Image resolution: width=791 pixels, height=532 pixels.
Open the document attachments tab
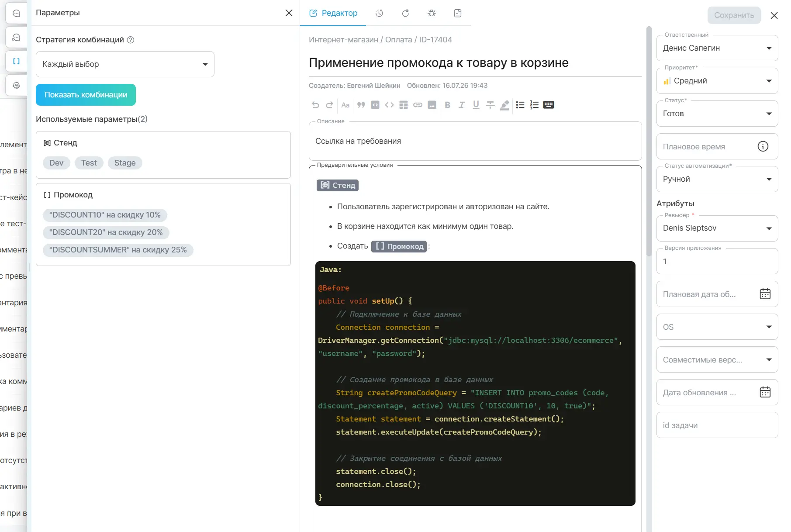458,13
